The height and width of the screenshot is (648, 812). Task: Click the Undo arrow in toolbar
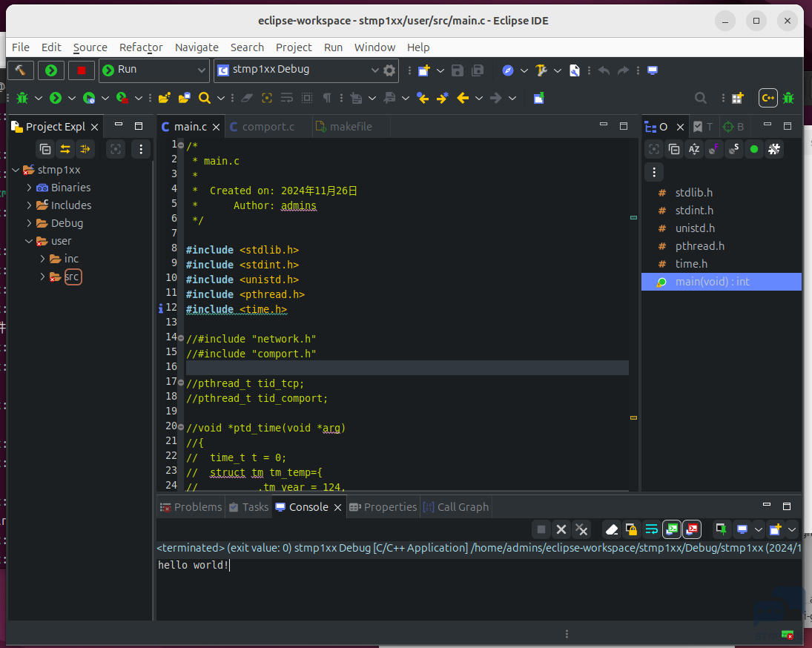604,70
